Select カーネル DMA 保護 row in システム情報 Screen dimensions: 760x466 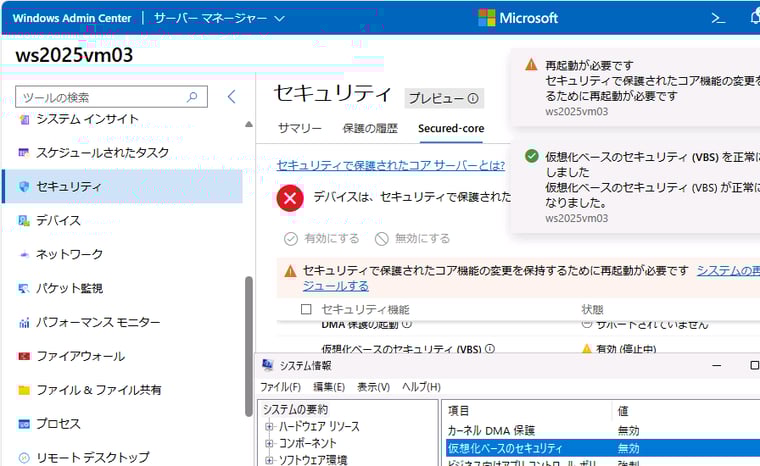602,431
